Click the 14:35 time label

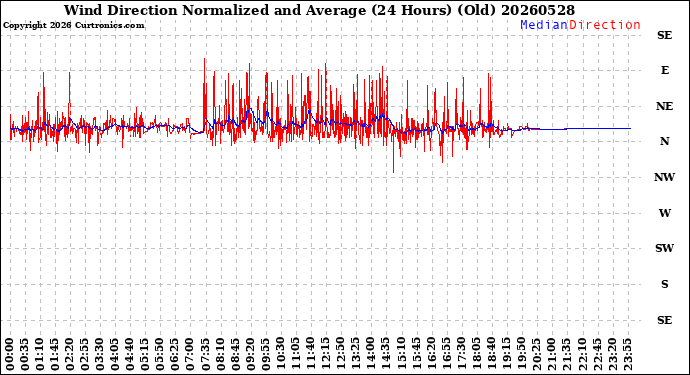pos(385,354)
